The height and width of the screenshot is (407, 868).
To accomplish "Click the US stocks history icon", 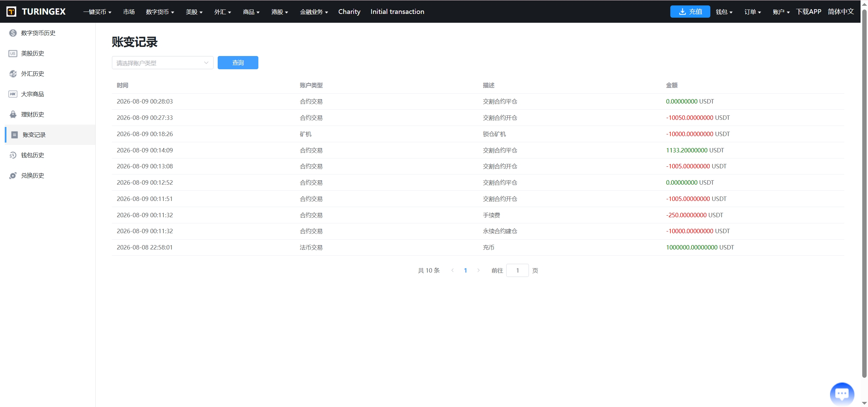I will (x=13, y=53).
